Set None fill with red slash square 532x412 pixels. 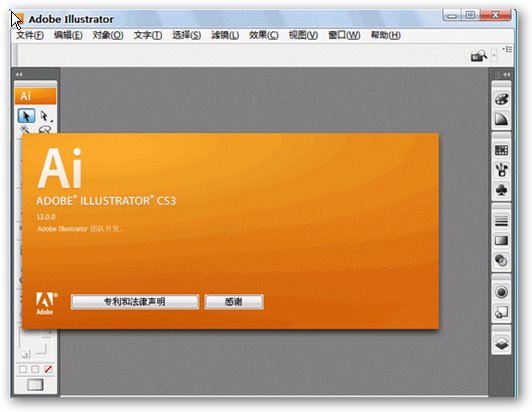48,369
